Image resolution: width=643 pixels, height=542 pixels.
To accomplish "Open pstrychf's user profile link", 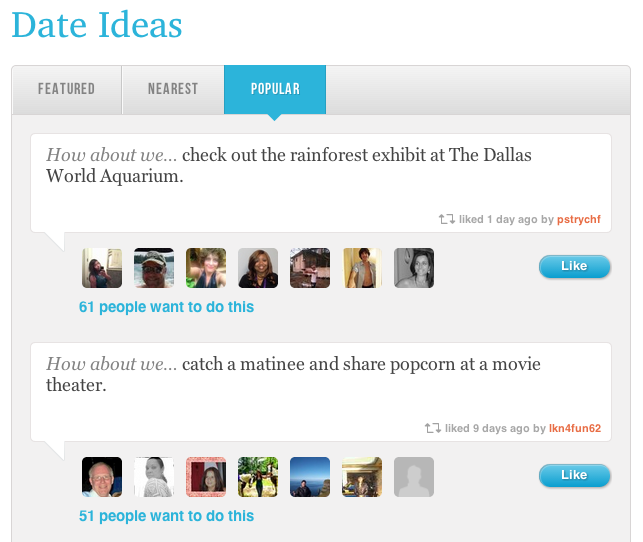I will point(579,219).
